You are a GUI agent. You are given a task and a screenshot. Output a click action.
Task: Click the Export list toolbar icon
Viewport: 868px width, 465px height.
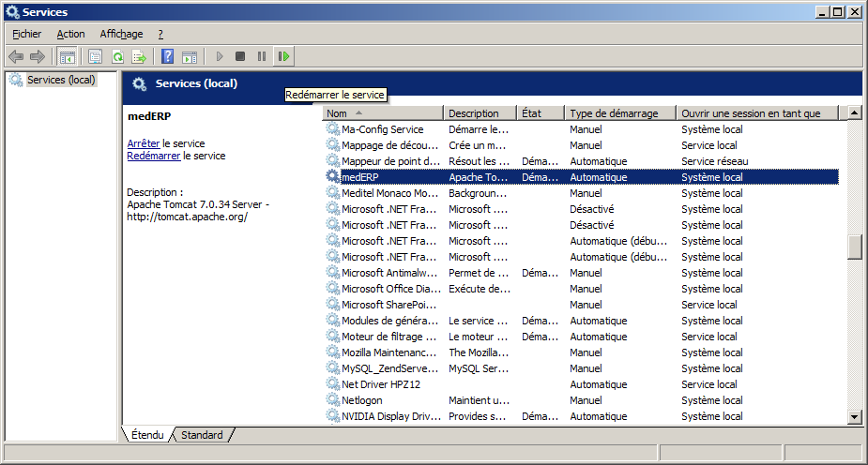click(x=139, y=56)
